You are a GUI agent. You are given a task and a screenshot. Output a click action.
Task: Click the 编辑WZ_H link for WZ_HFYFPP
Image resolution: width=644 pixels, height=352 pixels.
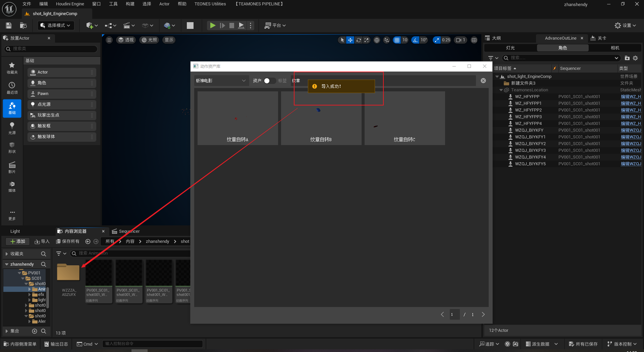pyautogui.click(x=631, y=97)
